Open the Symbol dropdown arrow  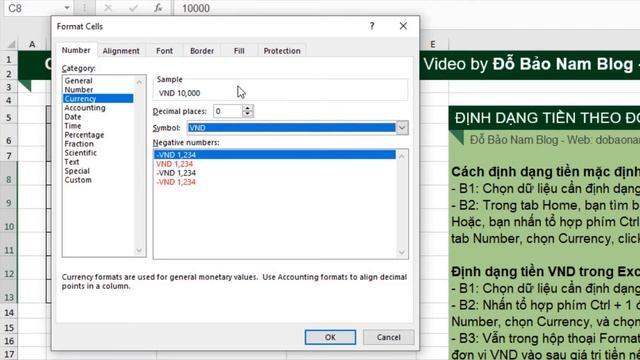402,128
